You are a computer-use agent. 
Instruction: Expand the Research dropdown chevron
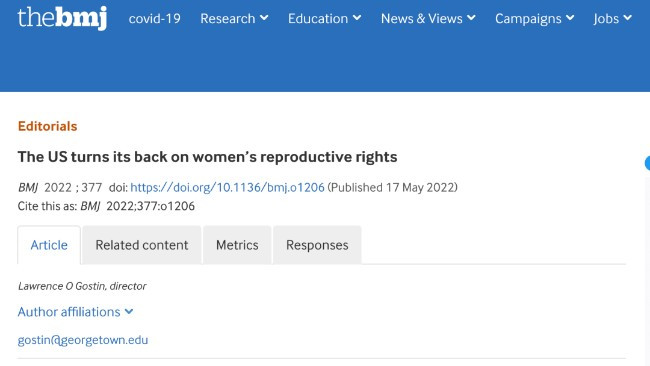coord(264,18)
